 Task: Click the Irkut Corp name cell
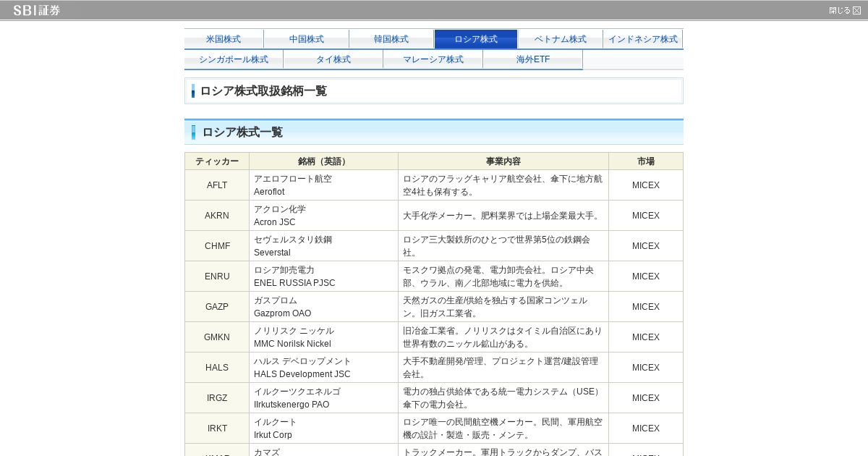[x=323, y=428]
